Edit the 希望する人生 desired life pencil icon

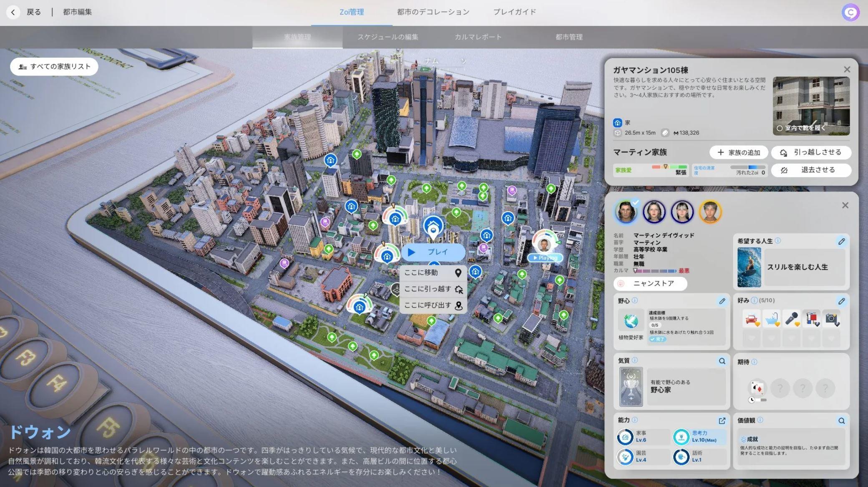point(841,241)
